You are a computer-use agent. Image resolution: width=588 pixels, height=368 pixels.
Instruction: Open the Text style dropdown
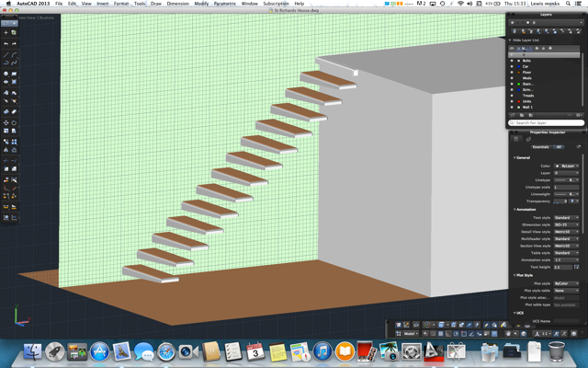click(566, 218)
